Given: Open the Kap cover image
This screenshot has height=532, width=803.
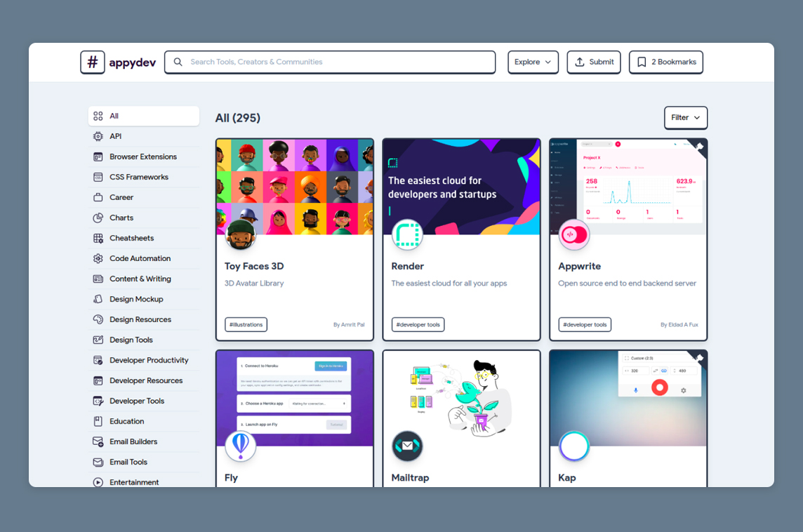Looking at the screenshot, I should (628, 399).
